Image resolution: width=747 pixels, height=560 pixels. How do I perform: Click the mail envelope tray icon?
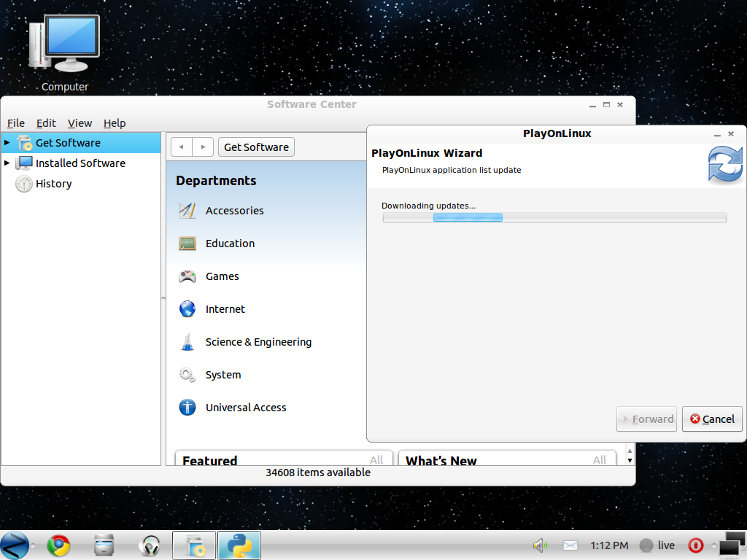click(570, 545)
